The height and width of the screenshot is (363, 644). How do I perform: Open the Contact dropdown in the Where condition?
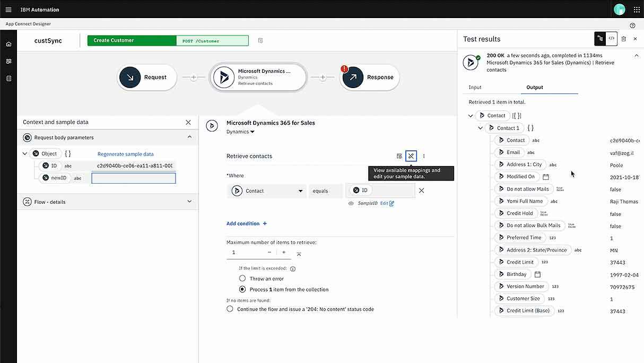point(267,191)
